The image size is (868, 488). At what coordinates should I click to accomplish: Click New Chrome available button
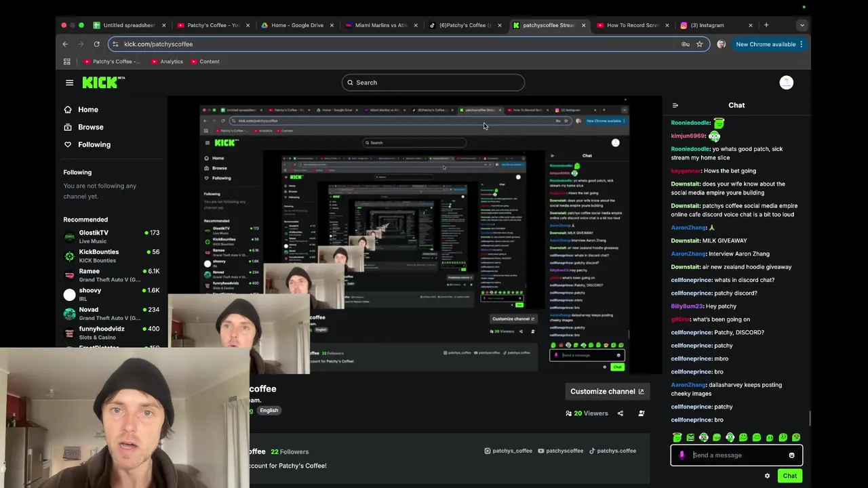tap(770, 44)
